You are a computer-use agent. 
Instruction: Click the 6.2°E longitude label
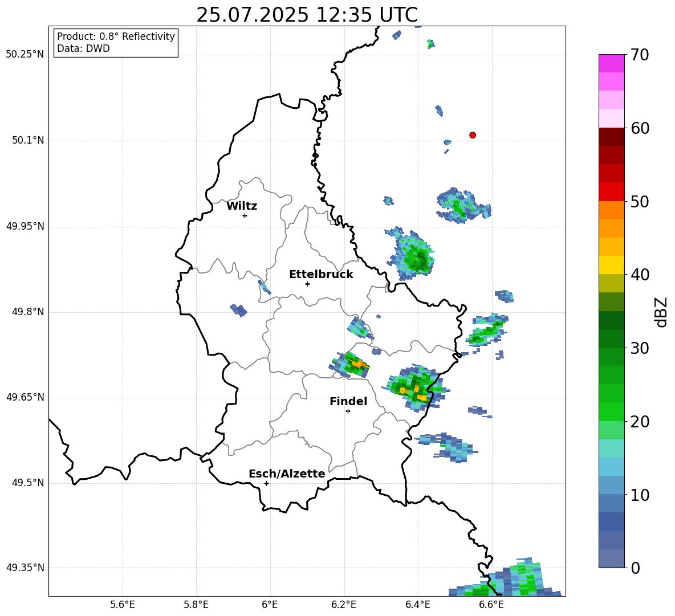pyautogui.click(x=344, y=605)
